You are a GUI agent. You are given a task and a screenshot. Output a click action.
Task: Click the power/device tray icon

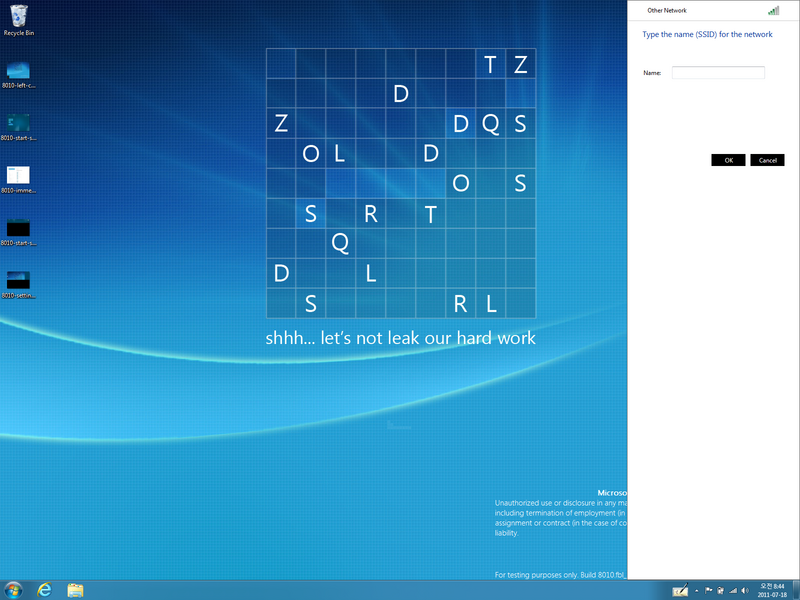click(x=720, y=590)
